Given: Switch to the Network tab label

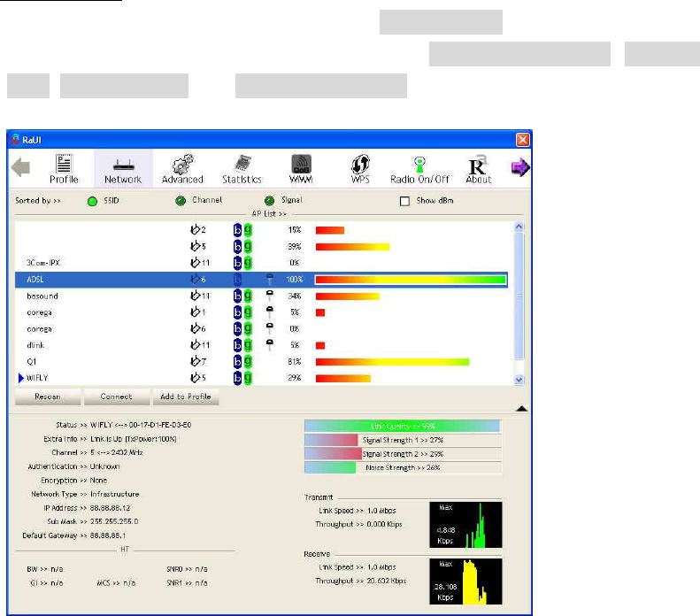Looking at the screenshot, I should click(x=123, y=180).
